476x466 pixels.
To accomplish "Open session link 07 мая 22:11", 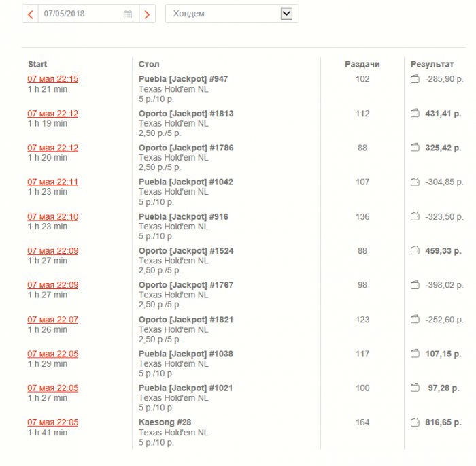I will (53, 182).
